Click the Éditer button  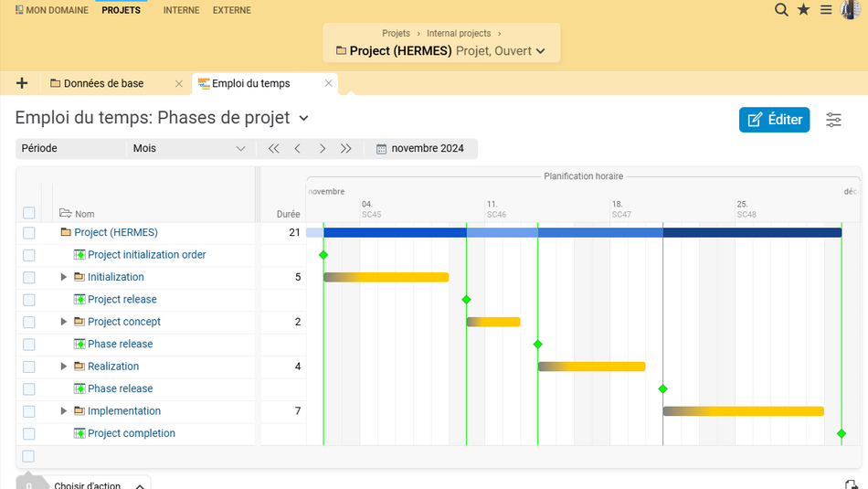(x=774, y=120)
